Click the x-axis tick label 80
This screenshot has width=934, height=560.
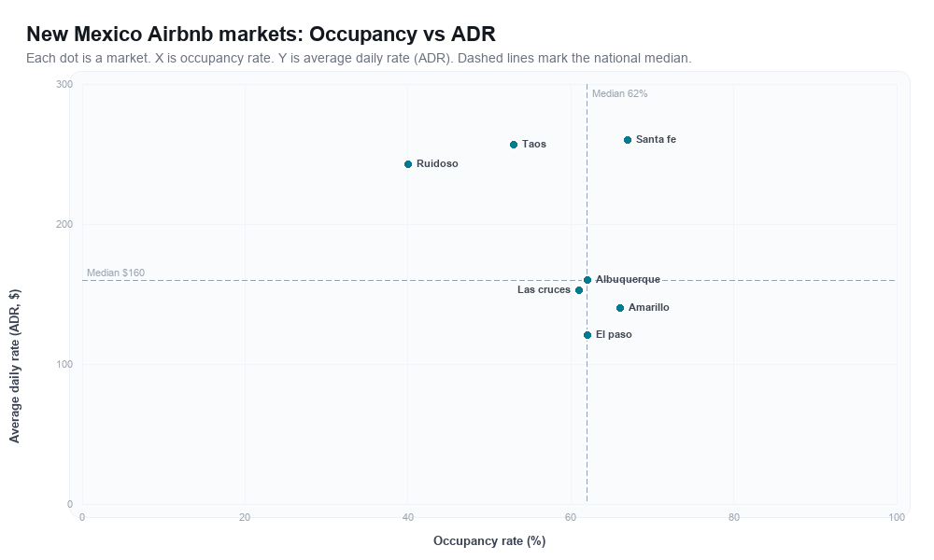pyautogui.click(x=734, y=518)
